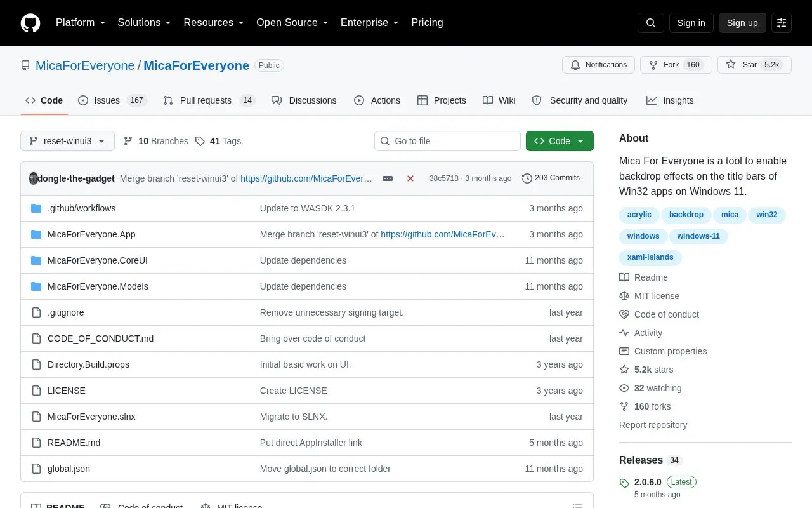Open README.md file
This screenshot has height=508, width=812.
pyautogui.click(x=74, y=443)
